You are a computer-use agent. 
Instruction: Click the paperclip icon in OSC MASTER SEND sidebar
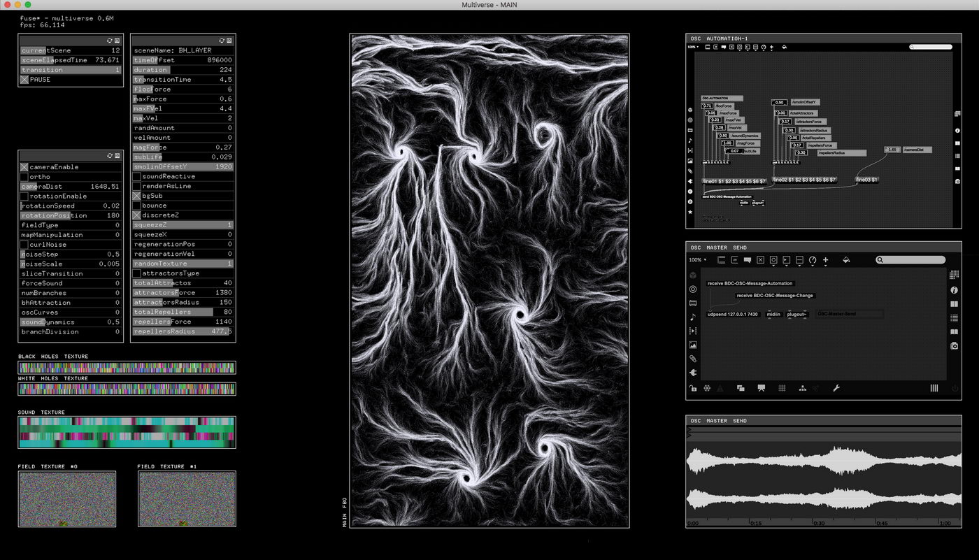click(693, 359)
